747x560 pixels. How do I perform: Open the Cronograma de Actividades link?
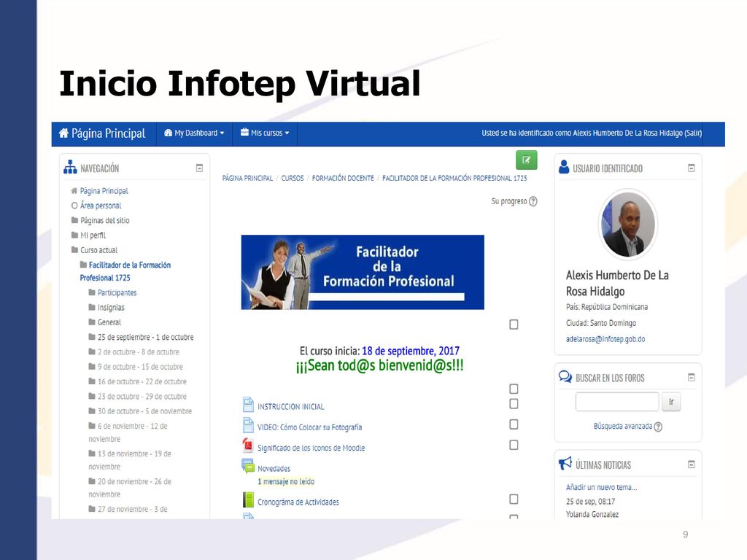point(298,502)
